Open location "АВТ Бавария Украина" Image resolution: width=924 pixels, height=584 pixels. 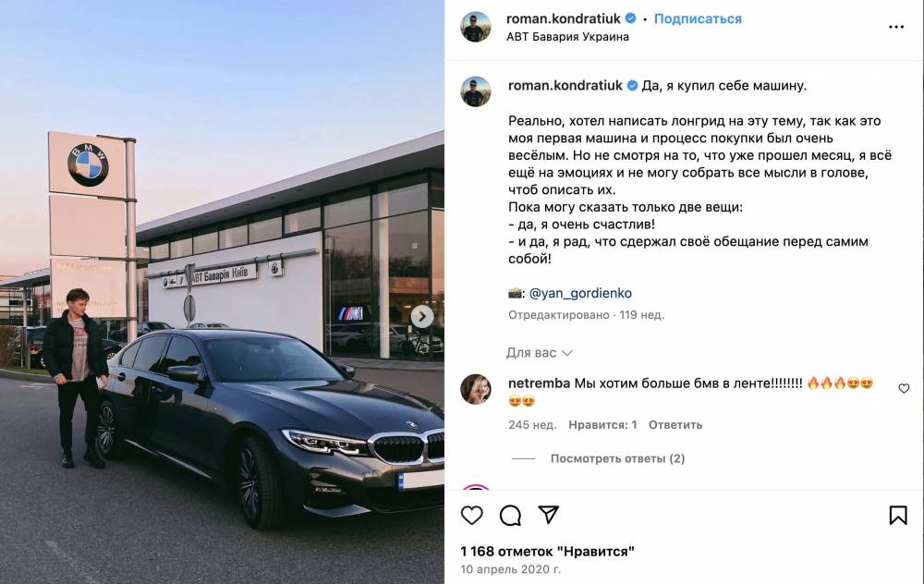[567, 37]
